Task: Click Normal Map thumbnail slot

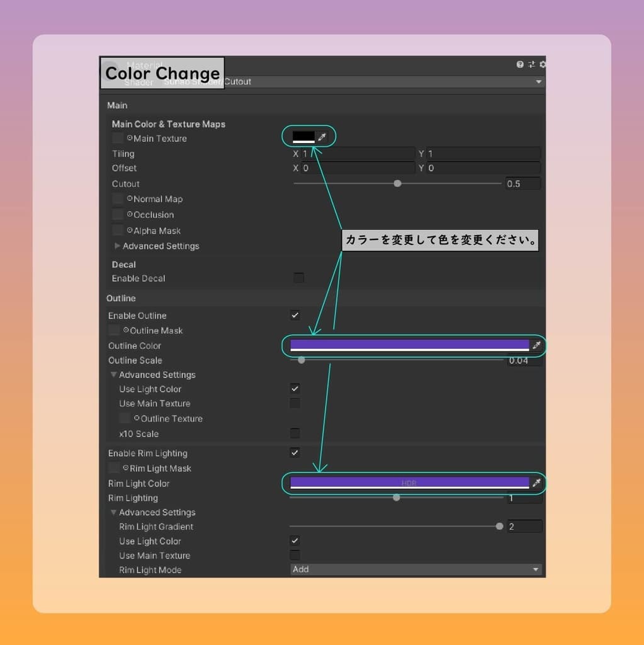Action: [118, 199]
